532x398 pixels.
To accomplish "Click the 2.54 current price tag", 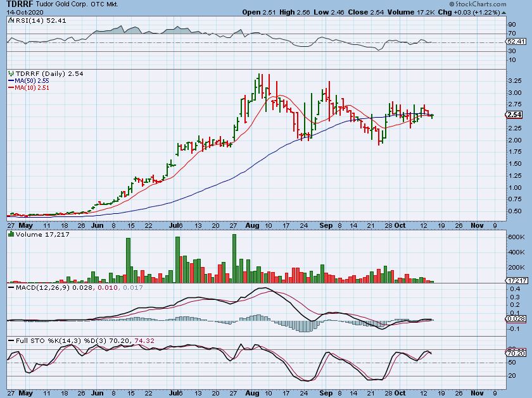I will coord(514,115).
